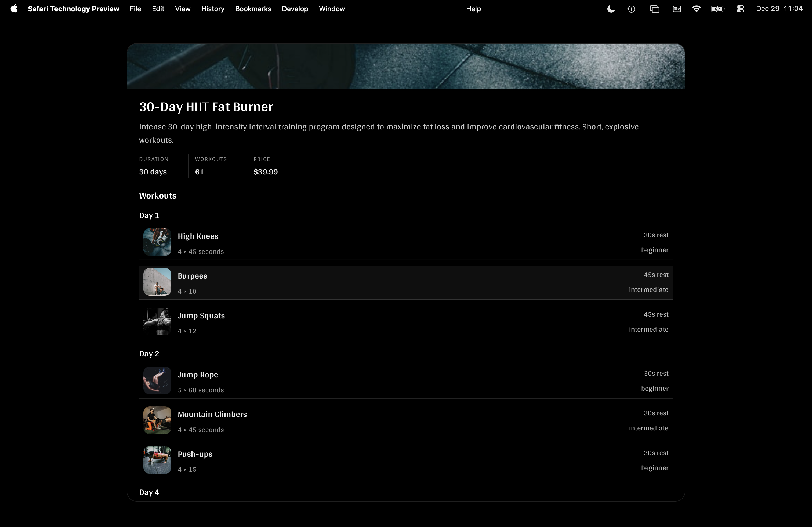The image size is (812, 527).
Task: Click the Push-ups exercise thumbnail
Action: [157, 460]
